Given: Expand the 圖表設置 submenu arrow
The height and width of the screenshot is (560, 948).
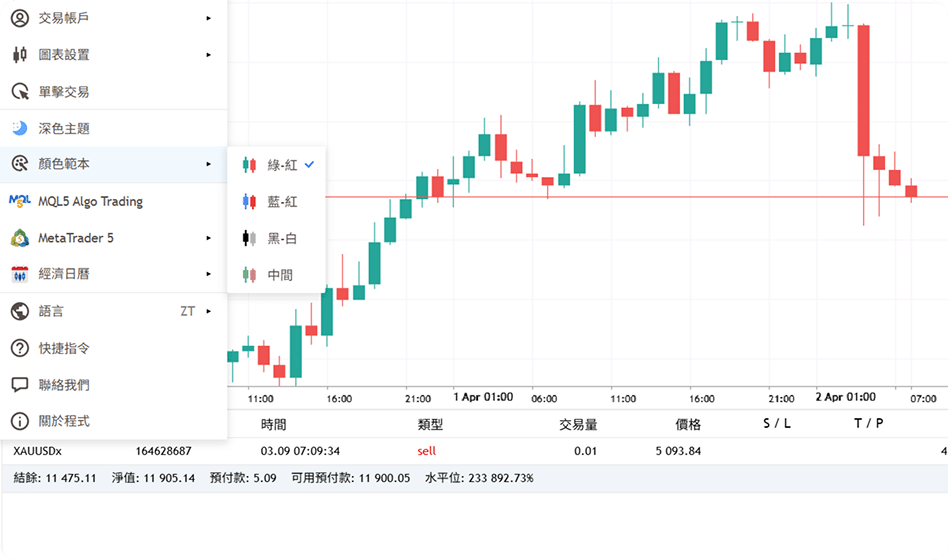Looking at the screenshot, I should (208, 55).
